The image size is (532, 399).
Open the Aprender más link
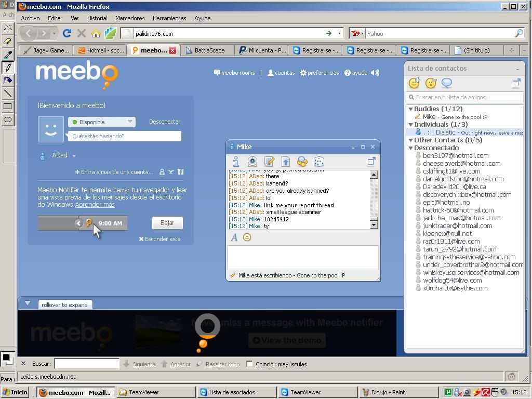click(95, 205)
